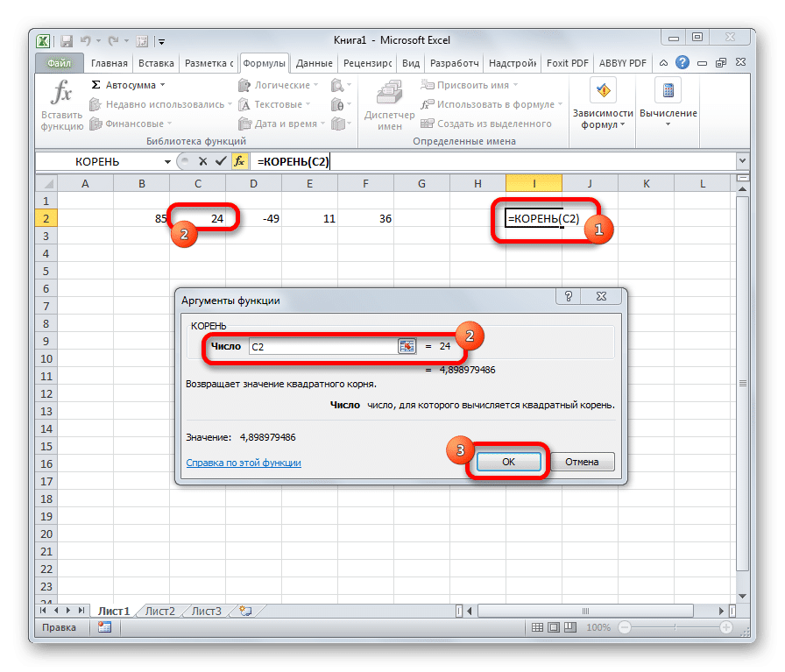The image size is (785, 672).
Task: Switch to Normal view in status bar
Action: (x=537, y=627)
